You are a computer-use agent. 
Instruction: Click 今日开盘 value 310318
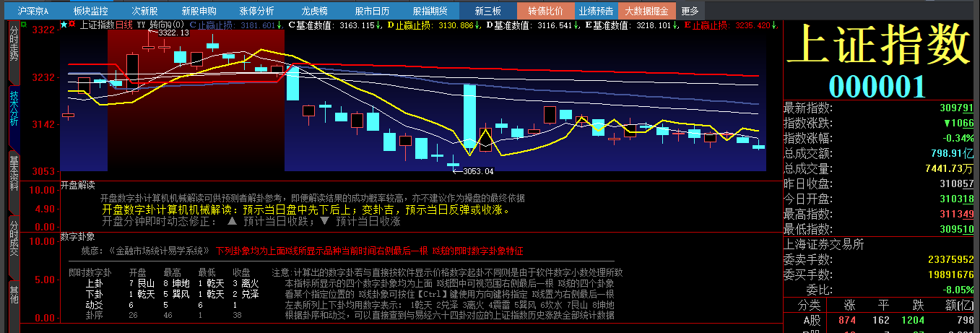point(957,199)
